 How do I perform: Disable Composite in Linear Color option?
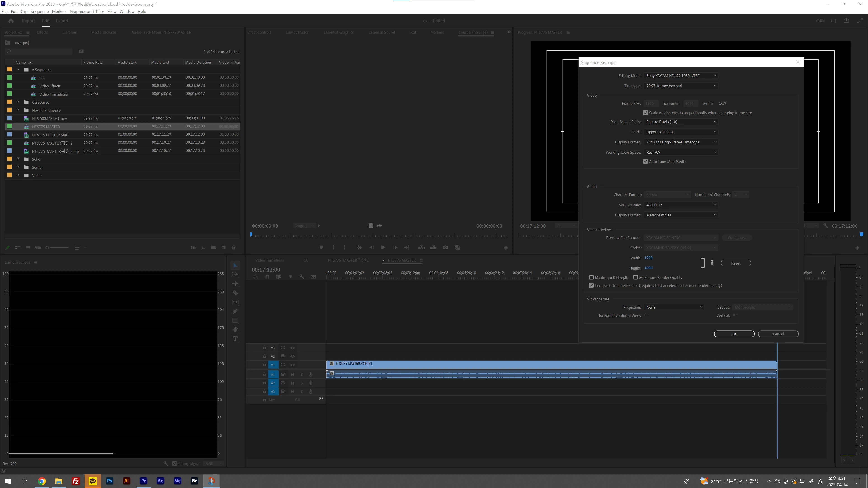click(591, 286)
